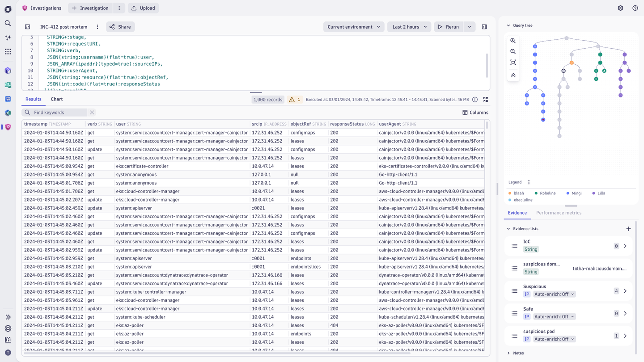Screen dimensions: 644x362
Task: Open the Current environment dropdown
Action: [x=353, y=27]
